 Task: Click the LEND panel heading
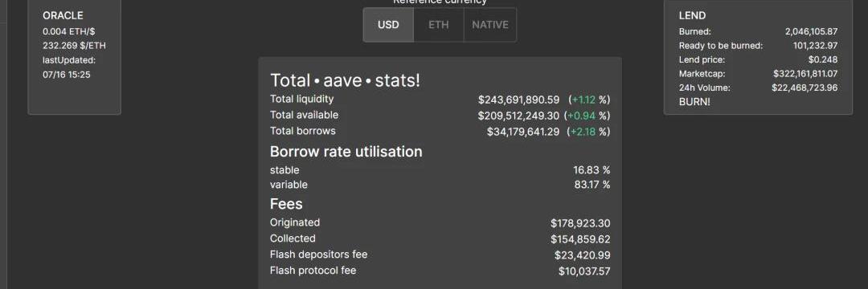(692, 15)
